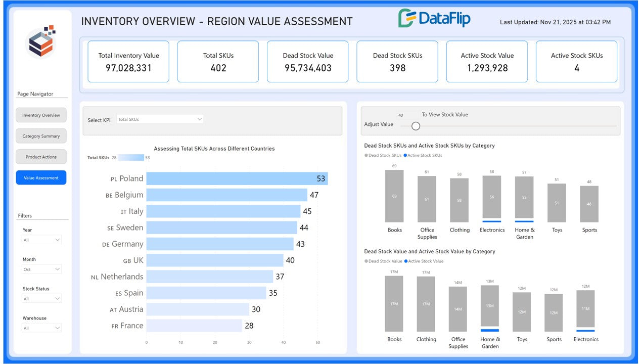Click the Dead Stock Value legend marker
This screenshot has width=641, height=364.
coord(366,261)
